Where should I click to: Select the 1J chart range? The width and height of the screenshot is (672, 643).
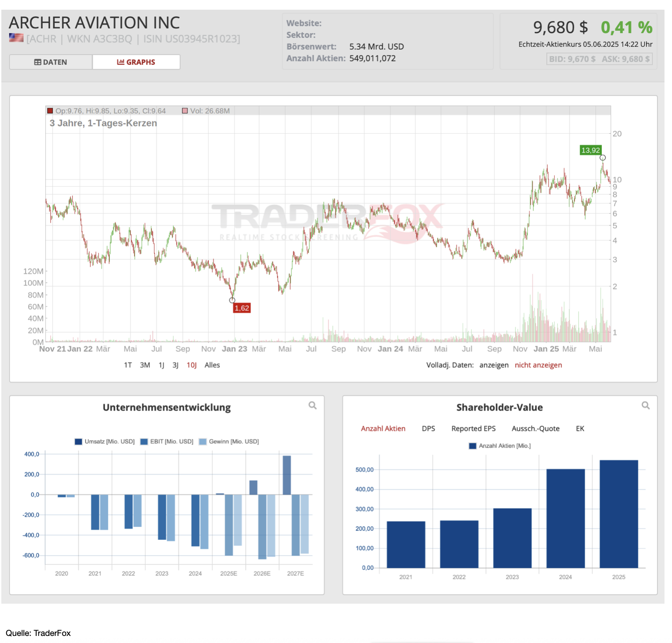pyautogui.click(x=162, y=365)
